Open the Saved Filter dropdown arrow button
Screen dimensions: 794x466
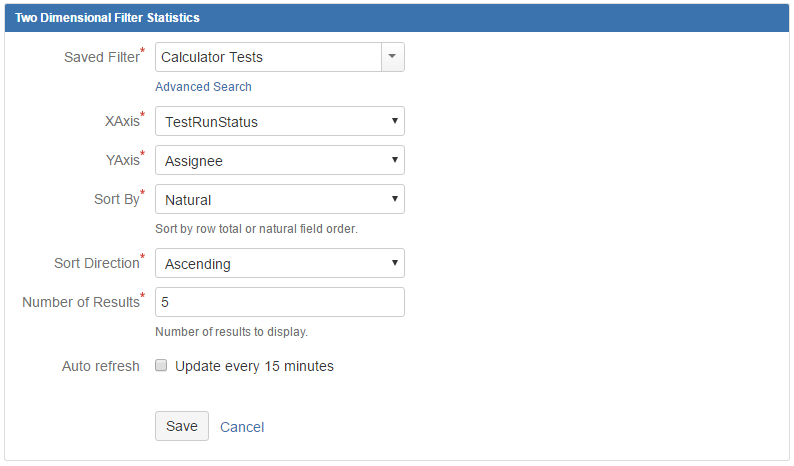click(x=392, y=57)
